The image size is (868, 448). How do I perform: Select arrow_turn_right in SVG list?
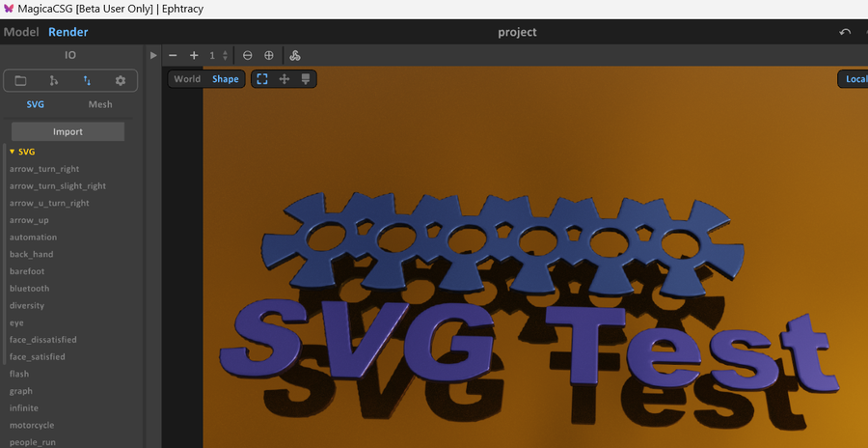(x=44, y=169)
